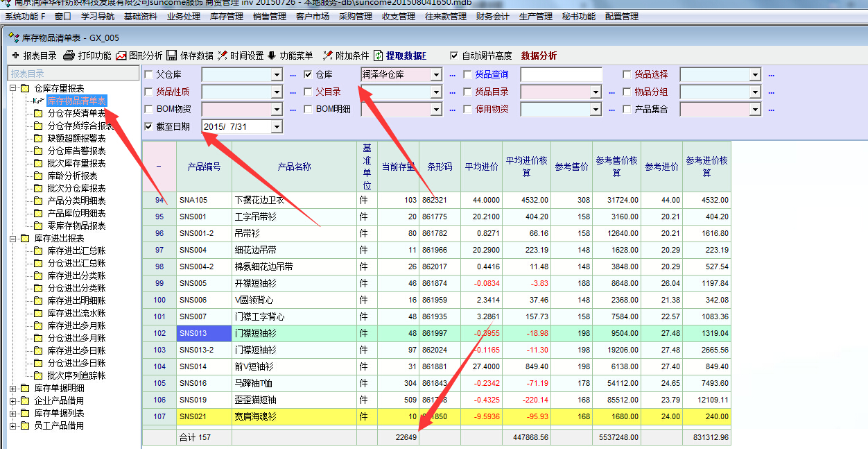Click the 打印功能 printer icon

[x=69, y=56]
